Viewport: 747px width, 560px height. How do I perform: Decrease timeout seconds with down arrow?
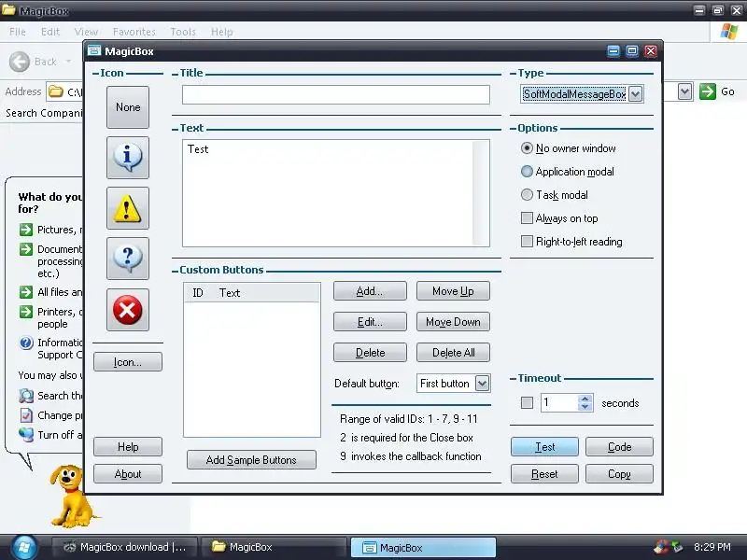(x=585, y=407)
